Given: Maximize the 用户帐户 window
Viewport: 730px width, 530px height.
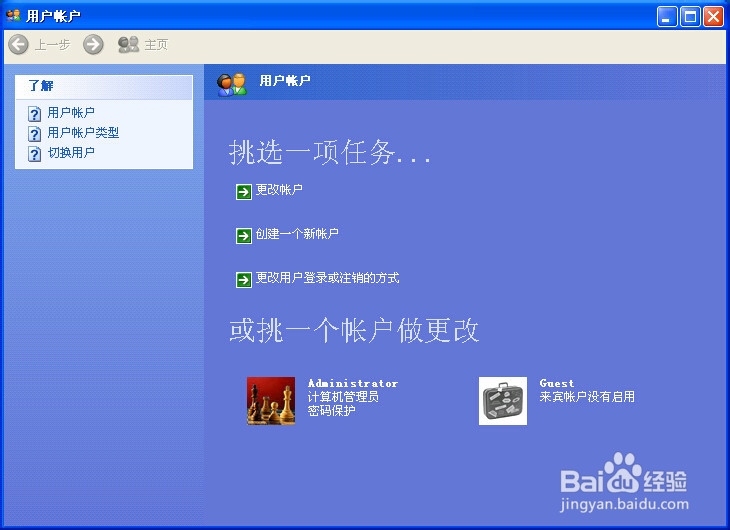Looking at the screenshot, I should coord(690,17).
